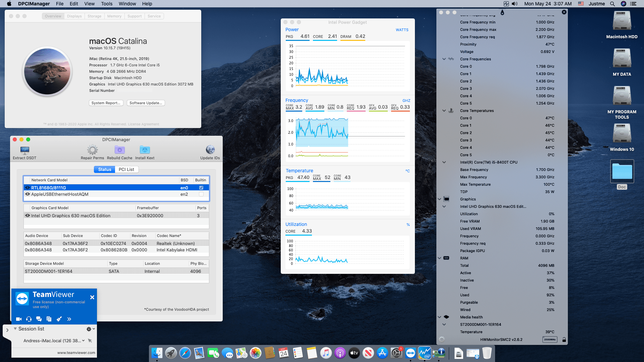Click the HWMonitor lock icon
The width and height of the screenshot is (644, 362).
point(564,340)
